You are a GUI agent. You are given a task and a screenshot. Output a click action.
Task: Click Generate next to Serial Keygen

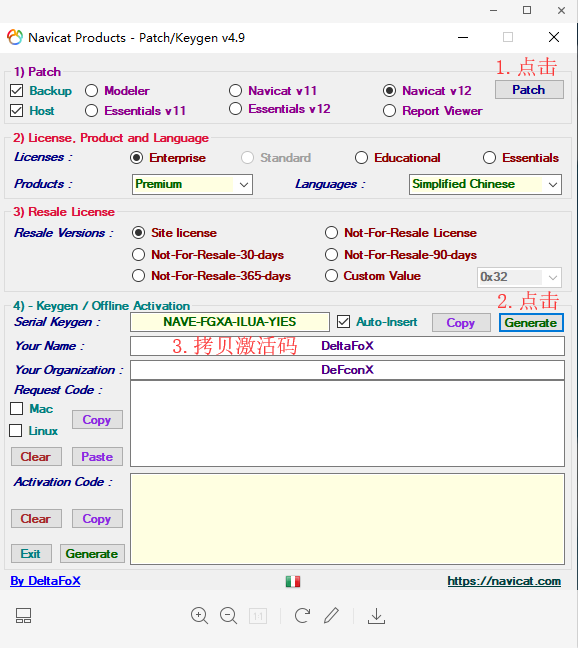click(531, 323)
